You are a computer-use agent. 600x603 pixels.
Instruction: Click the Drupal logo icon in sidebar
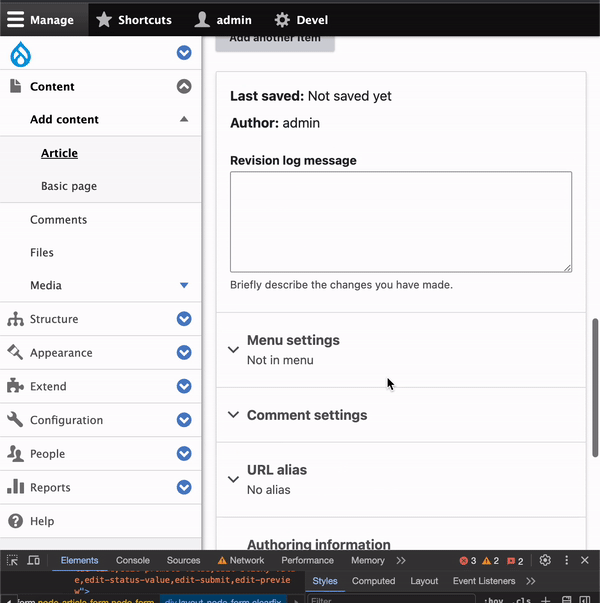(21, 54)
